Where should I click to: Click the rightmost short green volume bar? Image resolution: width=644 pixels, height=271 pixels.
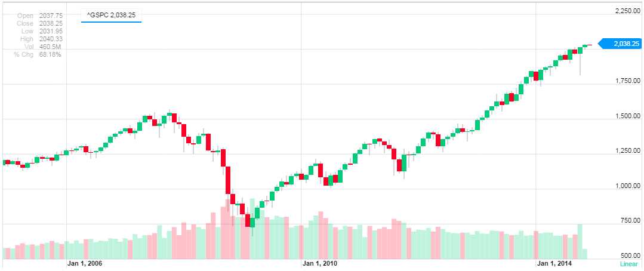(x=585, y=254)
